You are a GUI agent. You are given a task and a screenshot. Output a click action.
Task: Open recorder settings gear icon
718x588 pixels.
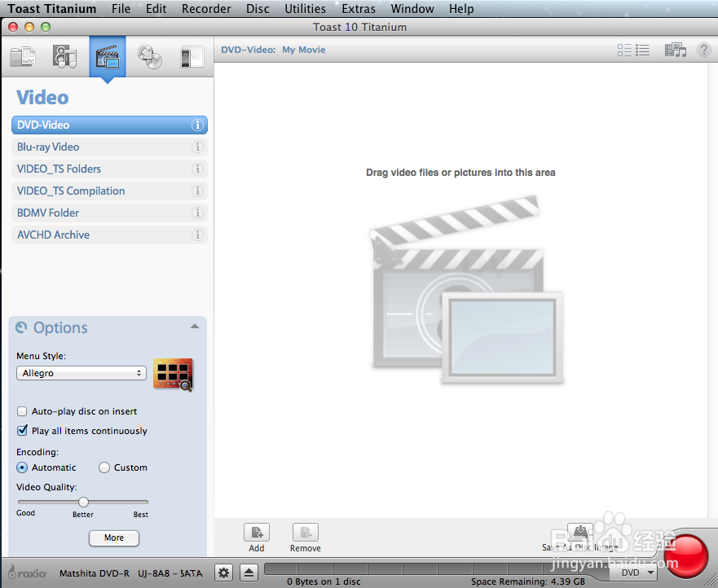click(x=223, y=573)
